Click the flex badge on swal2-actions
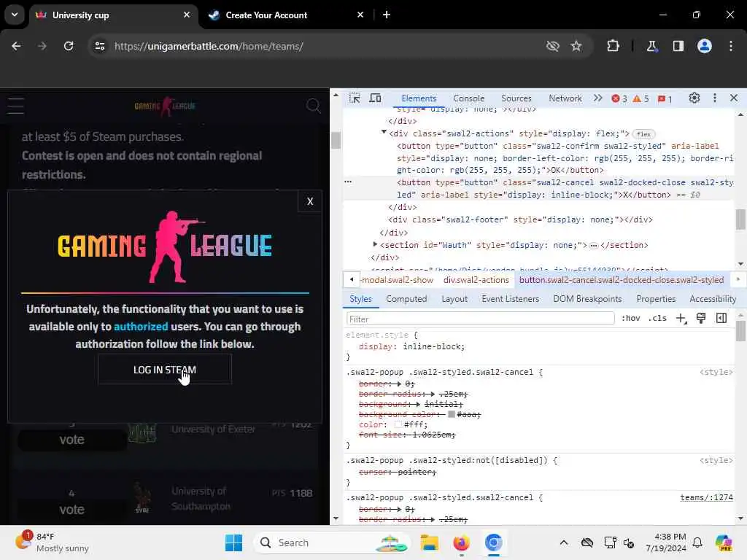747x560 pixels. [643, 134]
